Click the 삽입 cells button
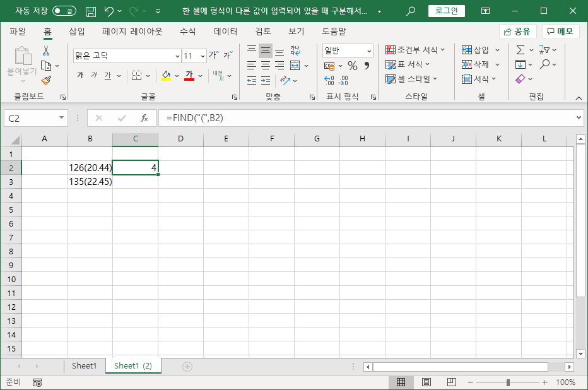The width and height of the screenshot is (588, 390). click(x=476, y=50)
